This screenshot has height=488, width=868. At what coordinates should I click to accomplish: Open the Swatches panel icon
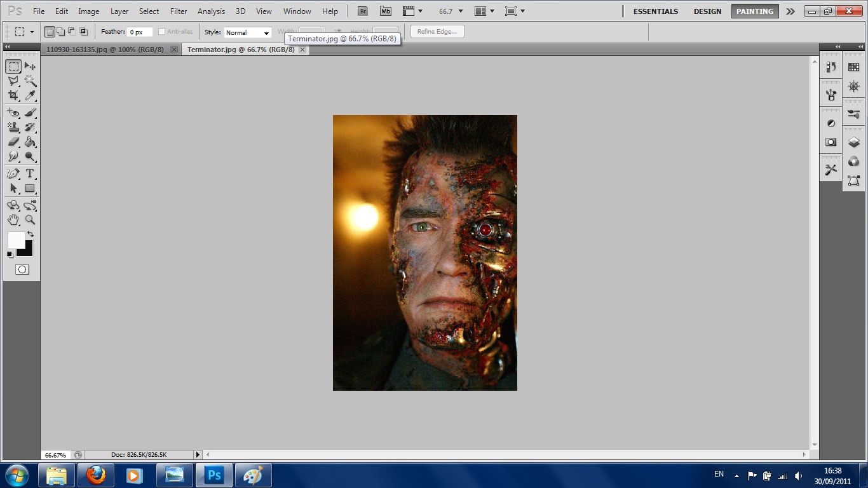pyautogui.click(x=853, y=67)
